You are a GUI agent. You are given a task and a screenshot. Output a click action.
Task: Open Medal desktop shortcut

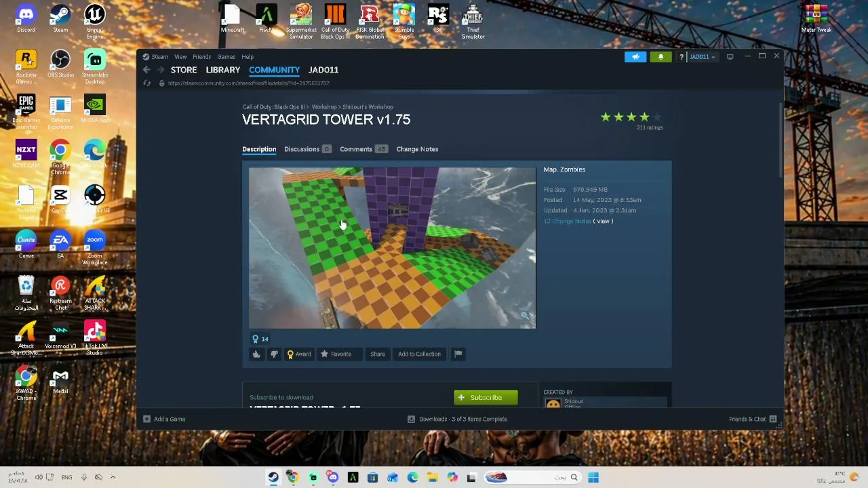click(x=60, y=380)
